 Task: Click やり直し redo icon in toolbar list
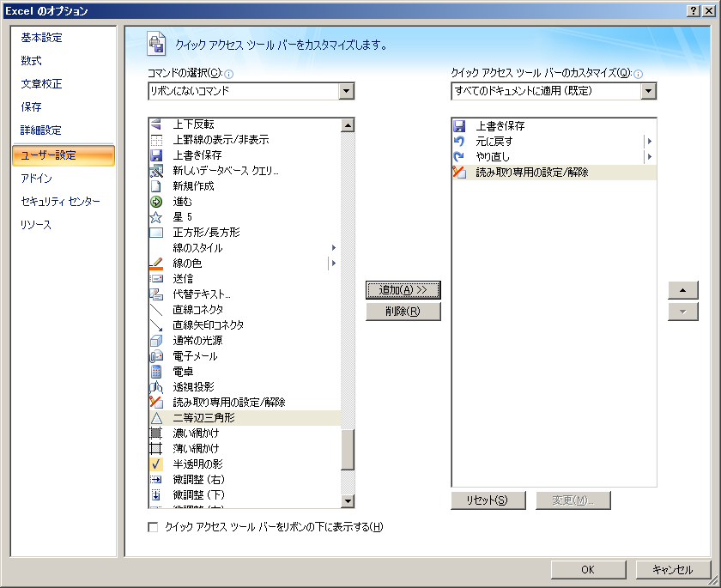459,157
